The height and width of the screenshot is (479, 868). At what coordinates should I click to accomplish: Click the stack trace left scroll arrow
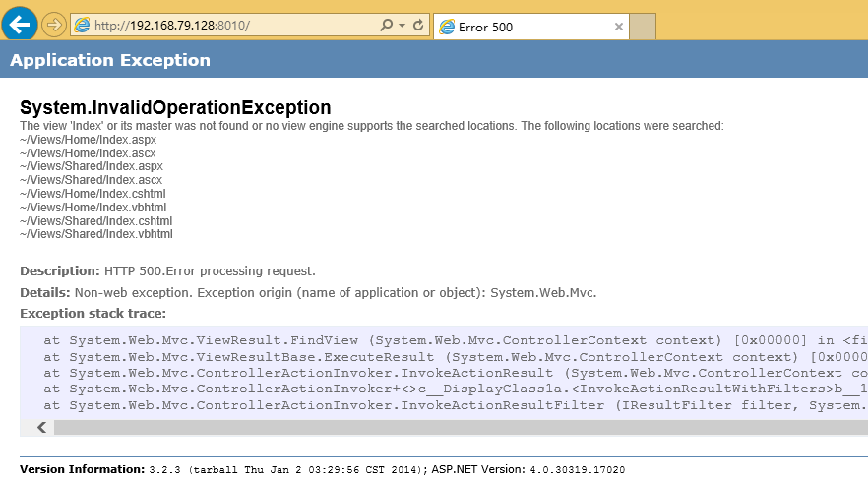coord(41,427)
